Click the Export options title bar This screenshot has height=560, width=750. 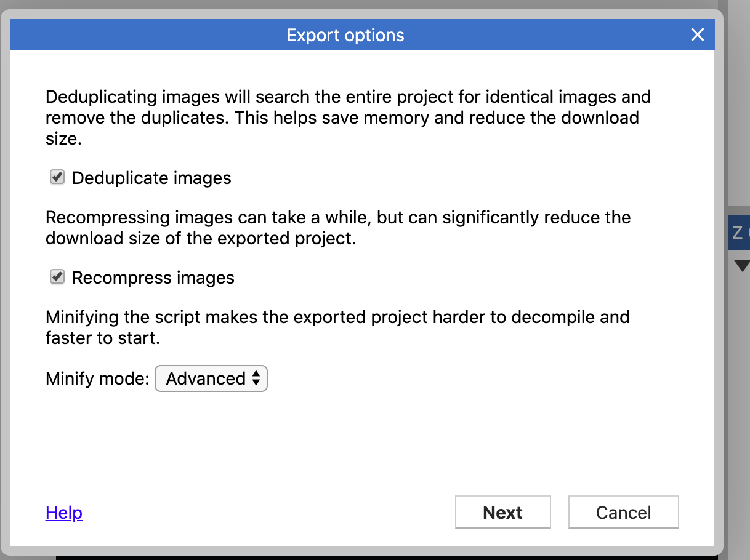(345, 35)
